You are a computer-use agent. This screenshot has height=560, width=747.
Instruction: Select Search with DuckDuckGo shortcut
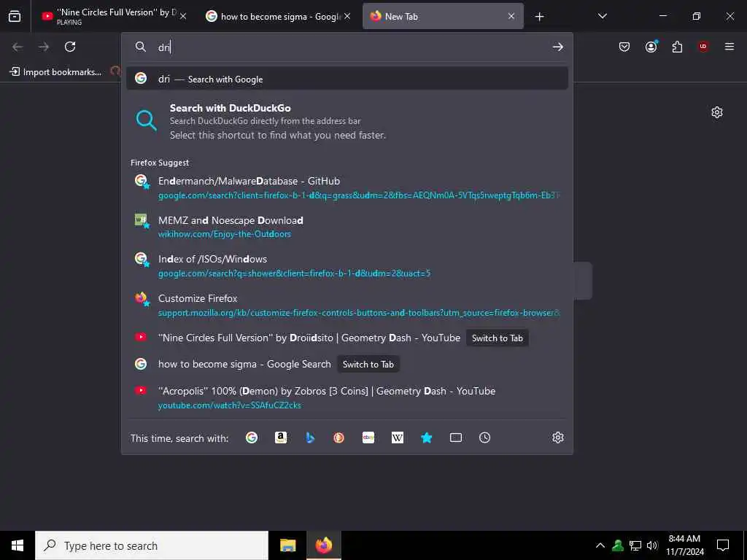pyautogui.click(x=347, y=121)
